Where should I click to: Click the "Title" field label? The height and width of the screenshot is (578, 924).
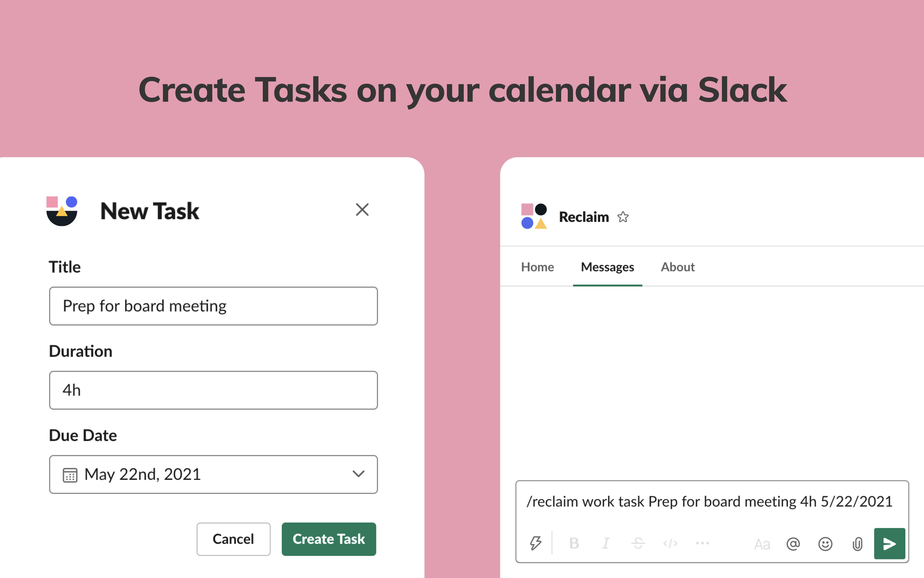(x=64, y=267)
